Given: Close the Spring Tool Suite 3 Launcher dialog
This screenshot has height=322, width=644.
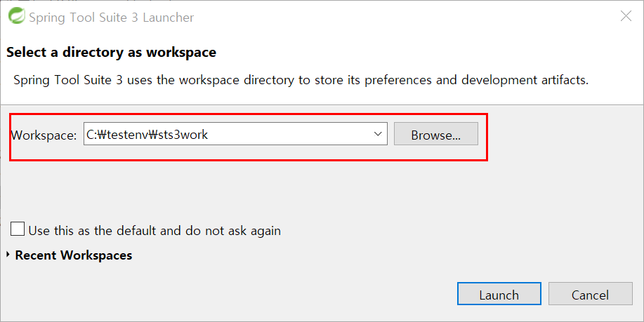Looking at the screenshot, I should (626, 16).
